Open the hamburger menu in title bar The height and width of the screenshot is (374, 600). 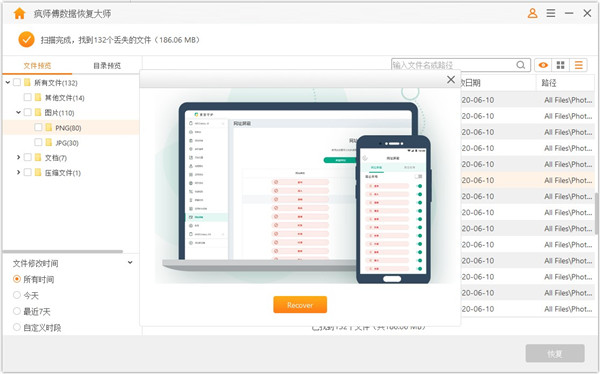551,13
